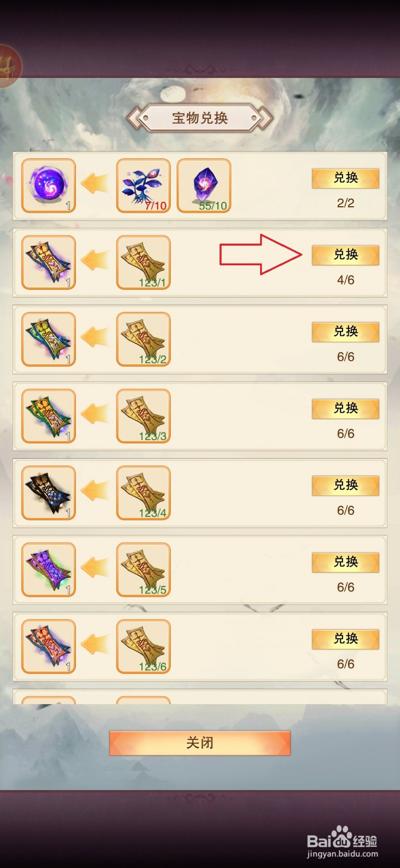Click 兑换 button for the black talisman row
This screenshot has width=400, height=868.
[x=345, y=486]
